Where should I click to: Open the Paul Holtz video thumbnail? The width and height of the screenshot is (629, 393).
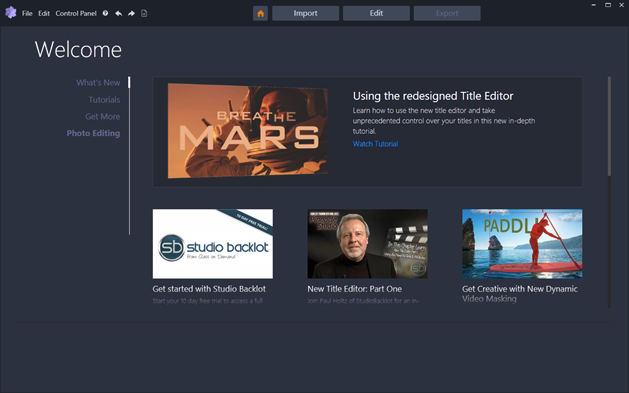tap(367, 244)
